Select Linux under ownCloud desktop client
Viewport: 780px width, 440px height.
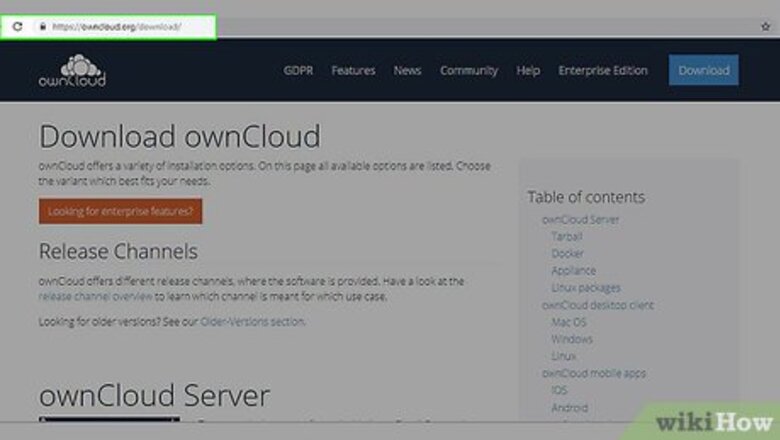pos(564,356)
